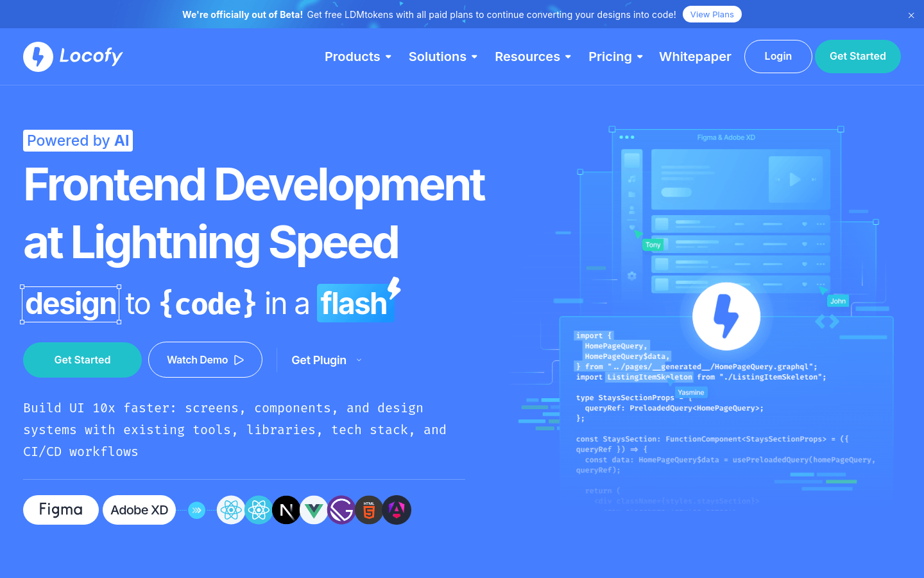The height and width of the screenshot is (578, 924).
Task: Click the triple-chevron arrow icon after Adobe XD
Action: coord(197,510)
